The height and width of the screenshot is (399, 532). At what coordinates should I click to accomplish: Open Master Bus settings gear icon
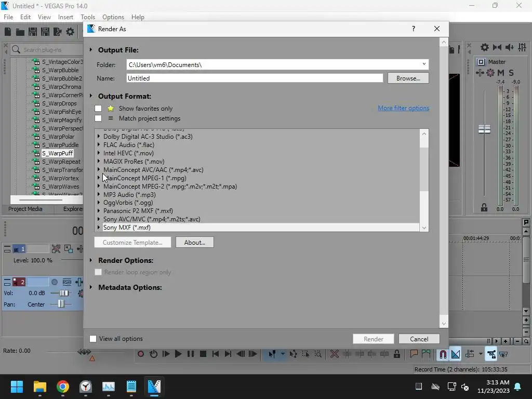[485, 47]
